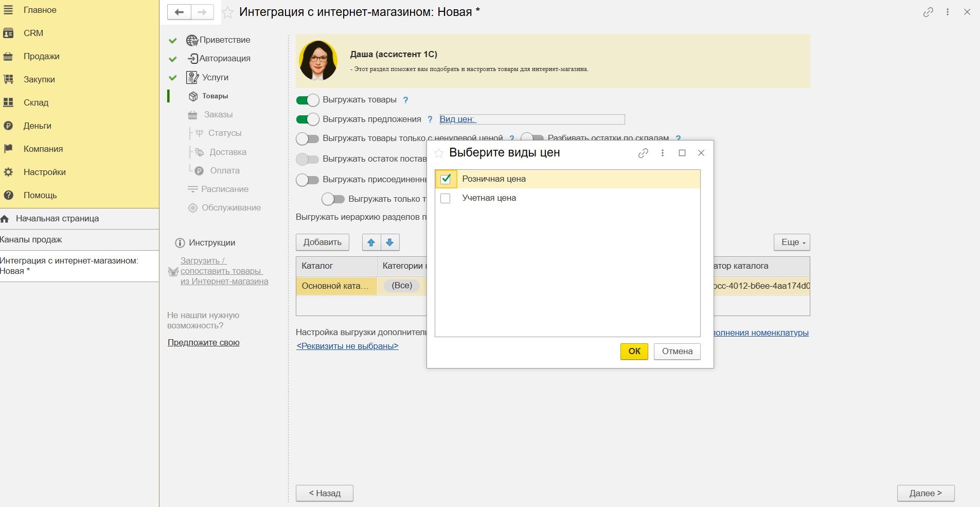
Task: Click the Далее button
Action: (x=925, y=493)
